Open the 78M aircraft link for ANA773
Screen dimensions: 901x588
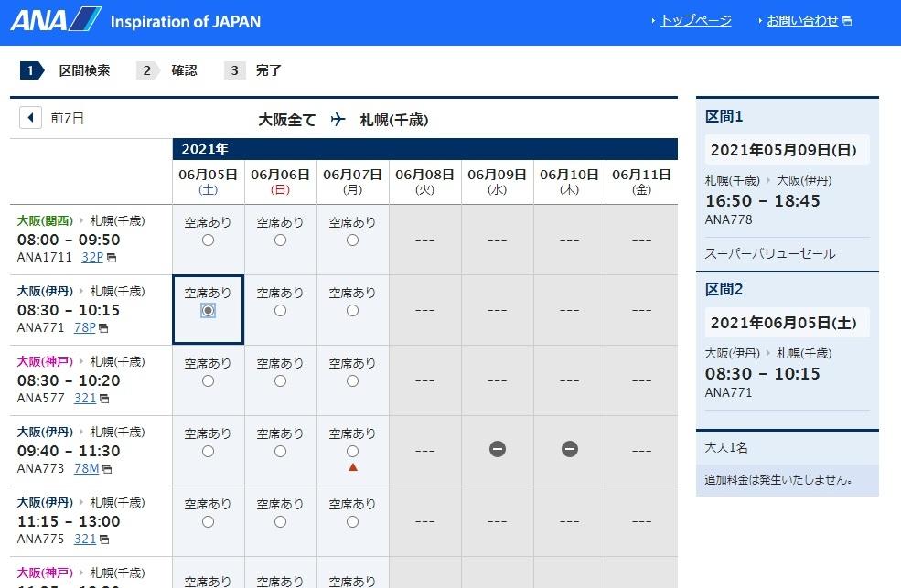pyautogui.click(x=86, y=468)
